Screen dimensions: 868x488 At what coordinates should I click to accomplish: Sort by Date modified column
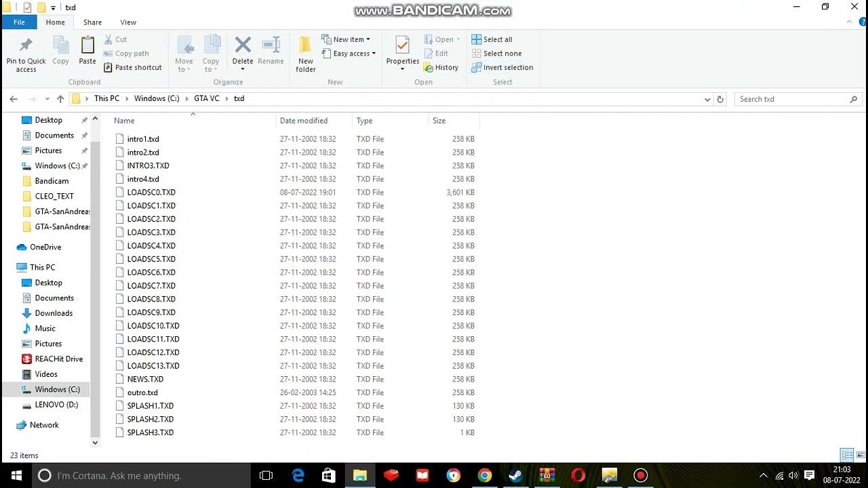point(304,121)
